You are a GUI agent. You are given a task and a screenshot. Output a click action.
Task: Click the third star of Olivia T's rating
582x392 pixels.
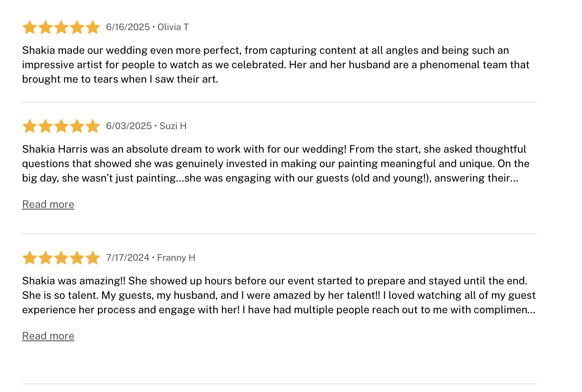coord(61,28)
